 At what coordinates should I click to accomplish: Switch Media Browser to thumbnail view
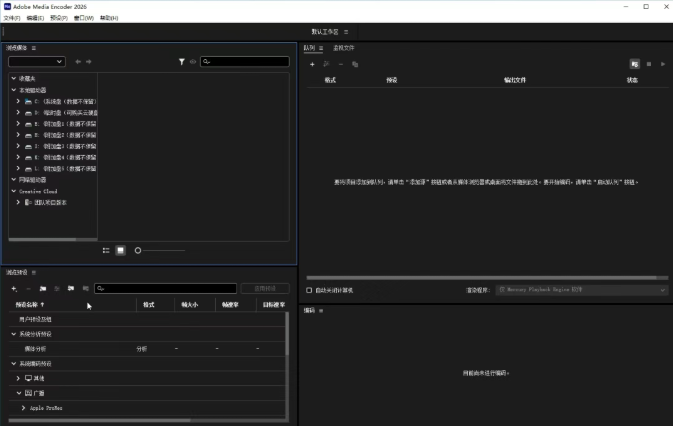tap(121, 251)
